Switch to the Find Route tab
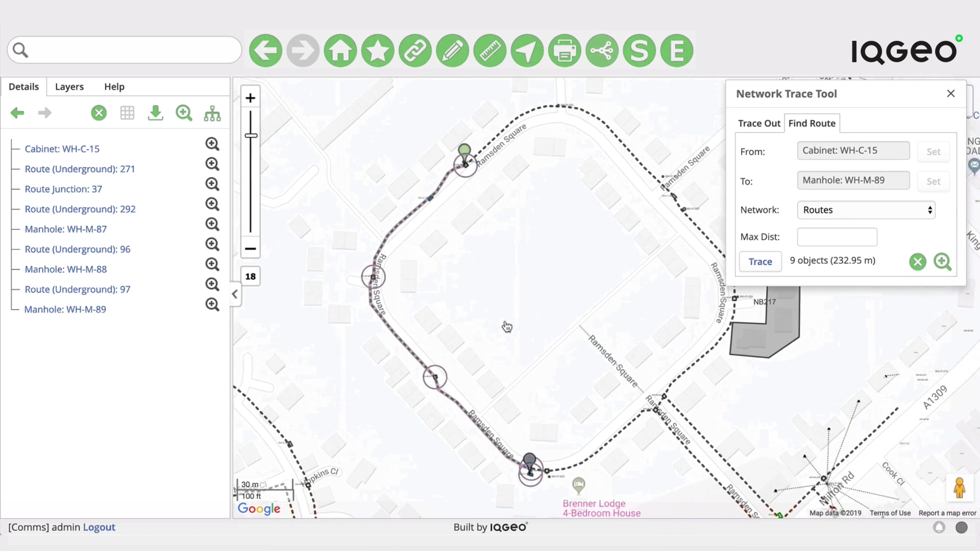 pos(812,123)
